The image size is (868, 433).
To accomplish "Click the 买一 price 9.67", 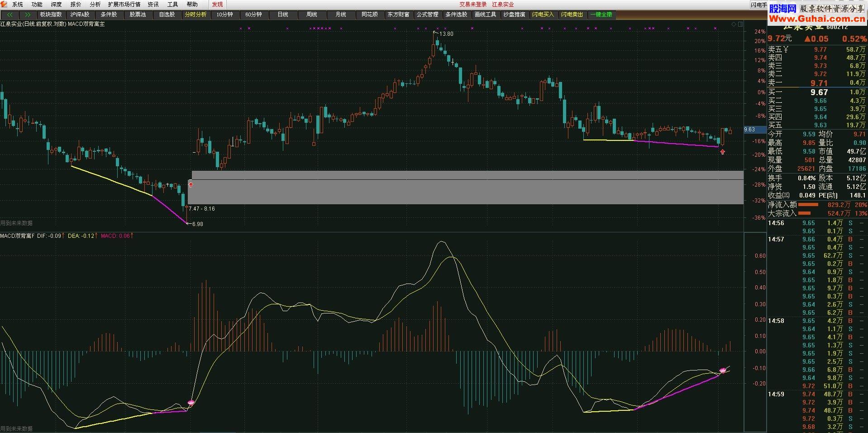I will click(819, 92).
